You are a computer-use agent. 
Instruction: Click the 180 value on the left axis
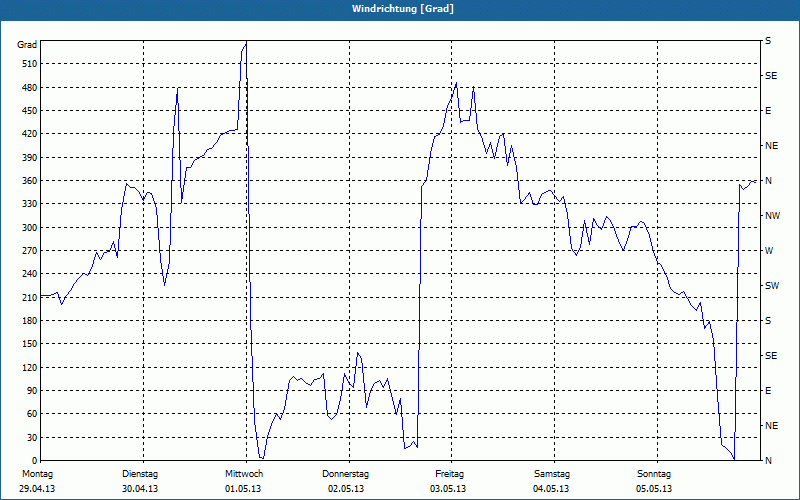coord(30,321)
